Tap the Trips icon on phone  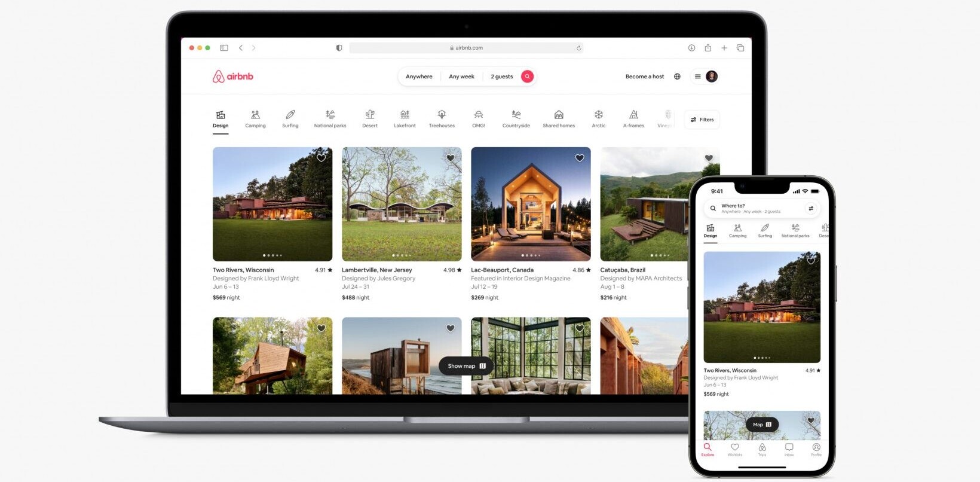pos(762,450)
